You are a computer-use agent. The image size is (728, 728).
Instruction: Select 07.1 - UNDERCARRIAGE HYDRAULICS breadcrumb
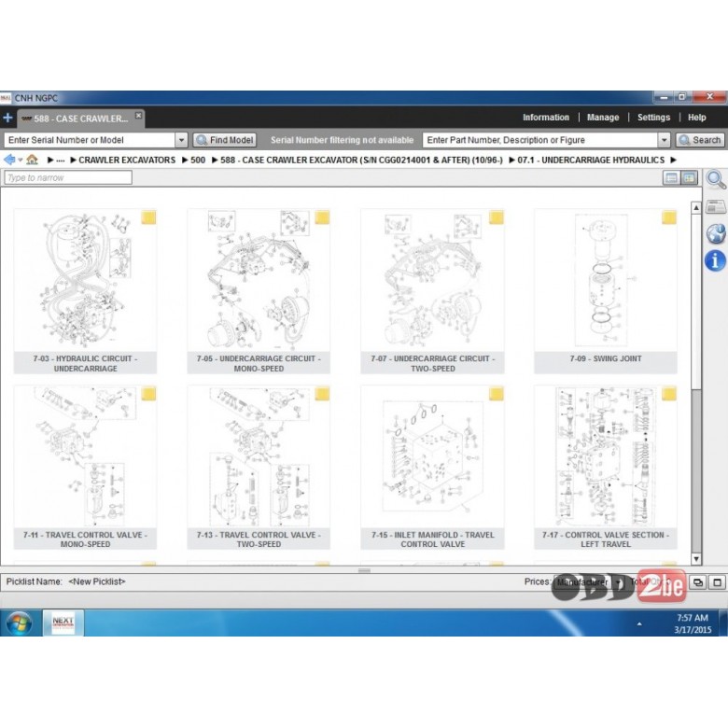coord(591,161)
